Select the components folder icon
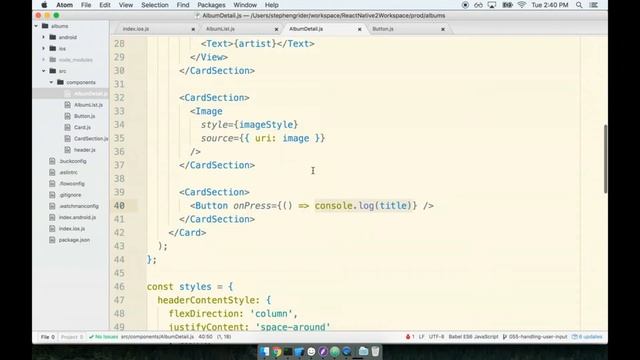The width and height of the screenshot is (640, 360). point(60,82)
